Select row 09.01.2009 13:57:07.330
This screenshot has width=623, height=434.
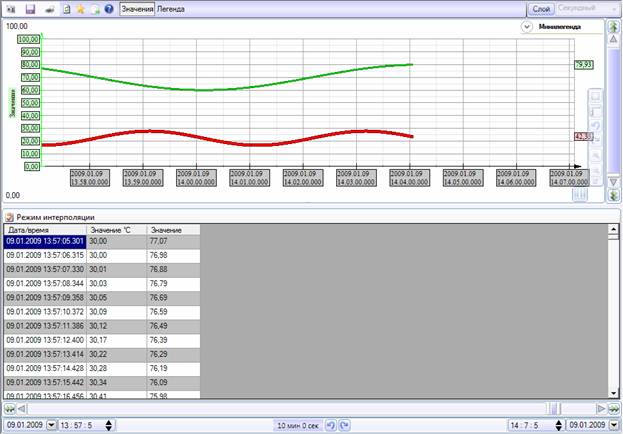click(102, 269)
